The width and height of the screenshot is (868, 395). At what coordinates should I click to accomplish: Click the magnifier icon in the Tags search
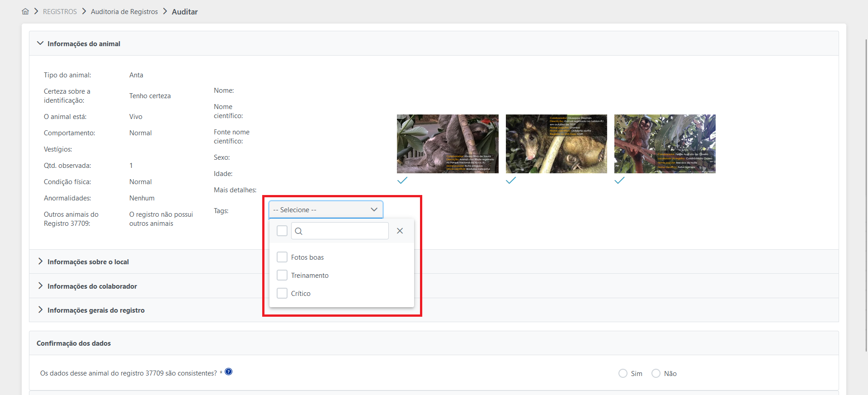(x=298, y=231)
